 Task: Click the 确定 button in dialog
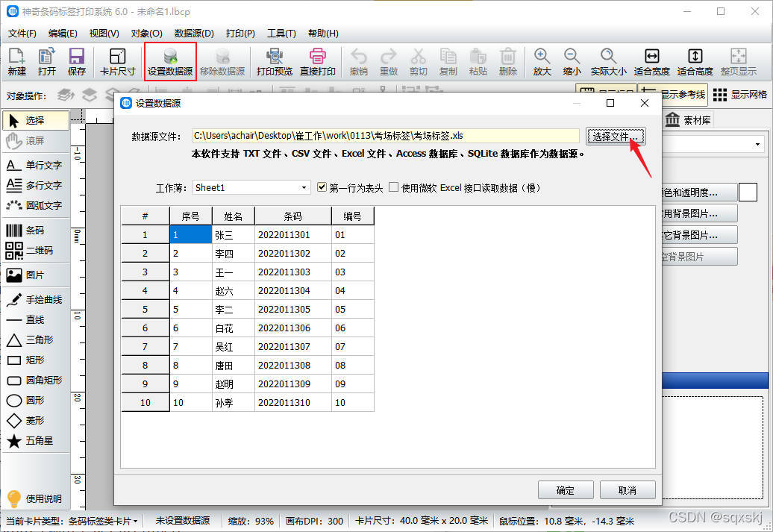tap(566, 490)
